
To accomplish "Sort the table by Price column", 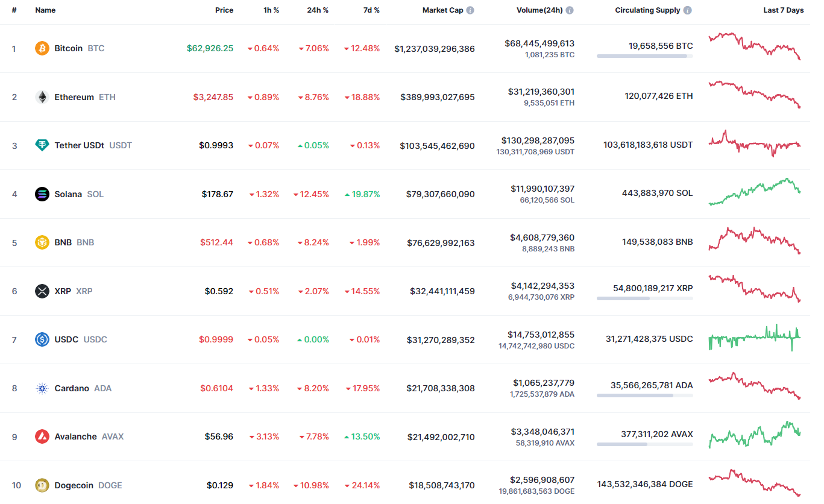I will coord(224,10).
